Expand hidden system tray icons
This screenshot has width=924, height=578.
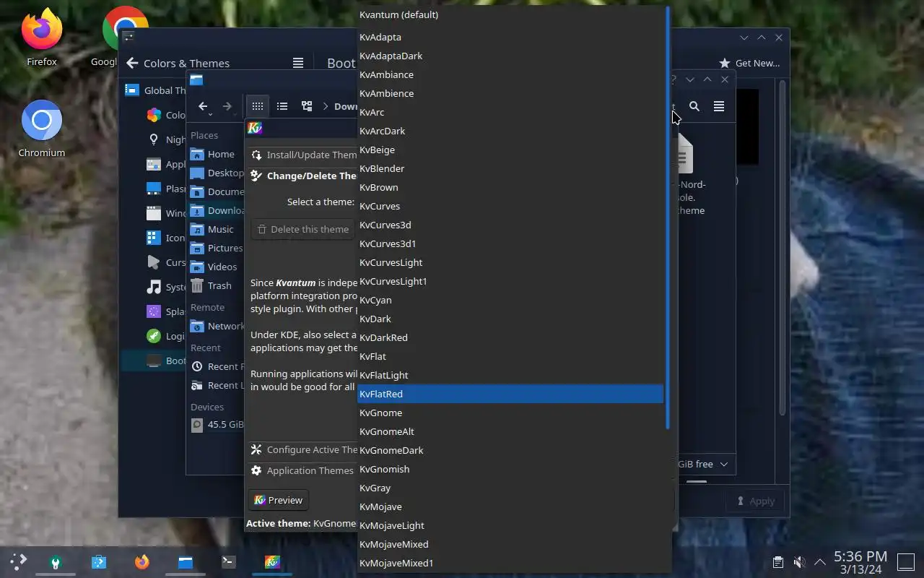[820, 562]
